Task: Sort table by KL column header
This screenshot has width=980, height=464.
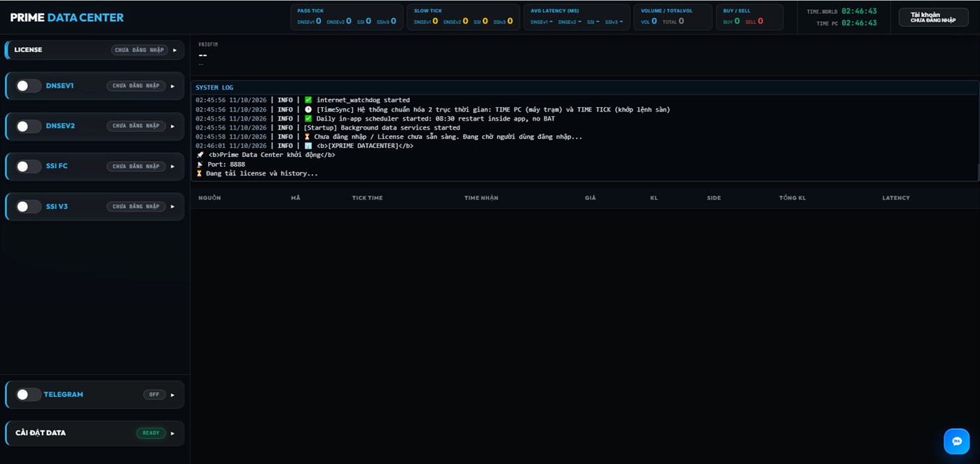Action: pos(654,198)
